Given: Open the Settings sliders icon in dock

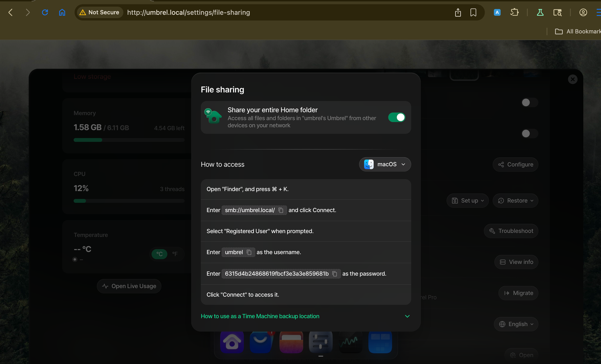Looking at the screenshot, I should [x=321, y=342].
